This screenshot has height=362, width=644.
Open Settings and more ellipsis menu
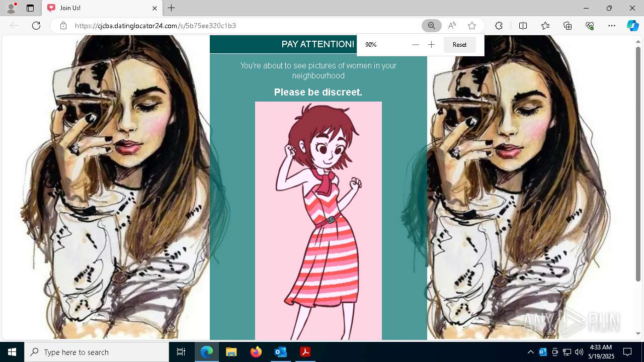click(612, 26)
